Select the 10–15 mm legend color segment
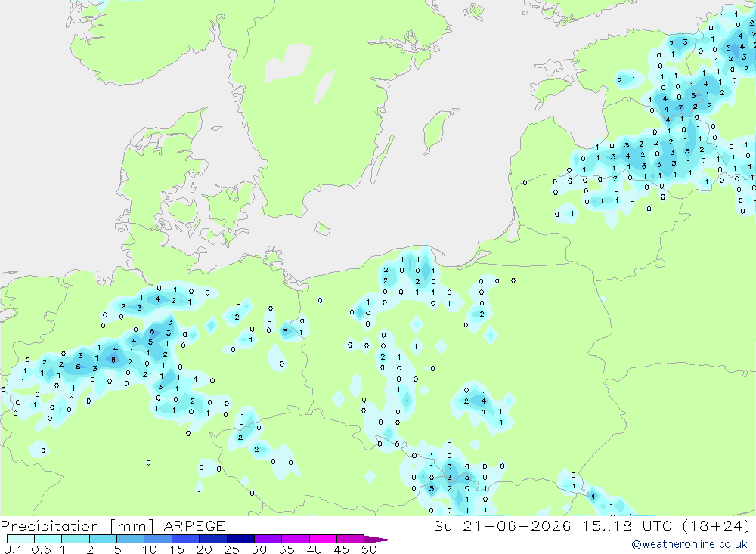 coord(158,539)
